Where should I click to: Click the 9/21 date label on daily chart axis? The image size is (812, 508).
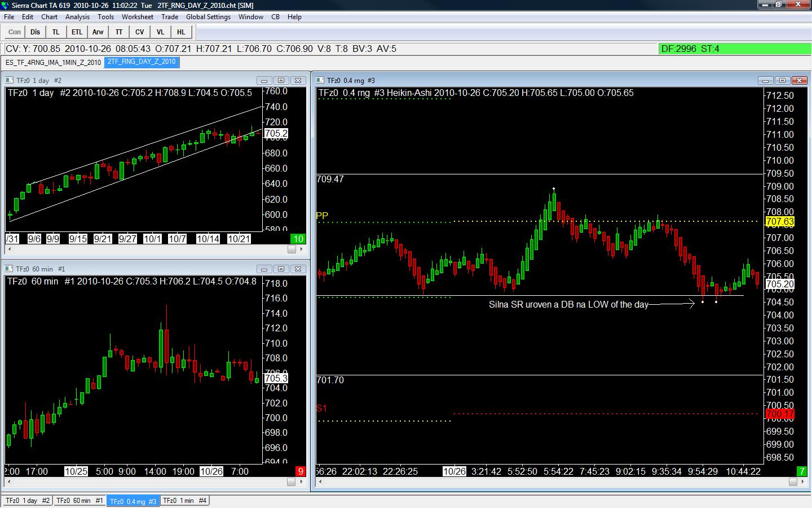pyautogui.click(x=103, y=239)
